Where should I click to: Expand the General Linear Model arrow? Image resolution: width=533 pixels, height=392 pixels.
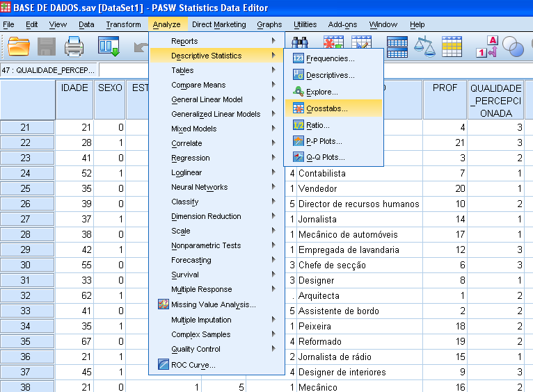[273, 99]
